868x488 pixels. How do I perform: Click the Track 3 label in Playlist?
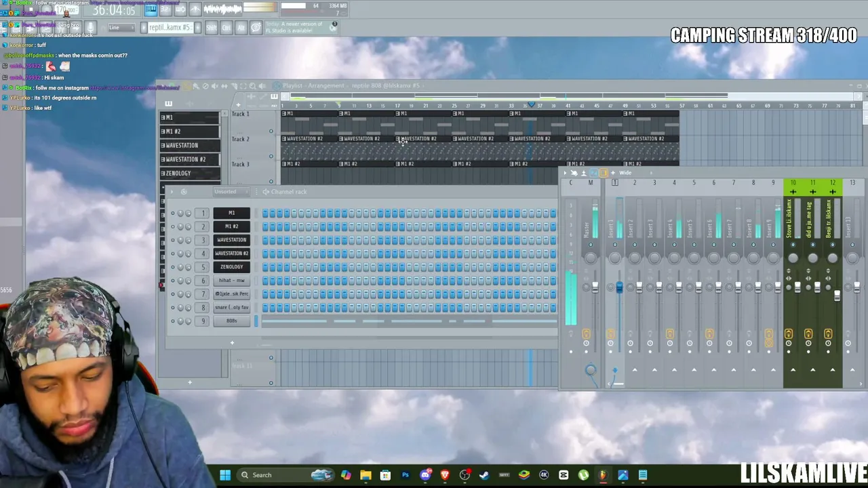(241, 165)
